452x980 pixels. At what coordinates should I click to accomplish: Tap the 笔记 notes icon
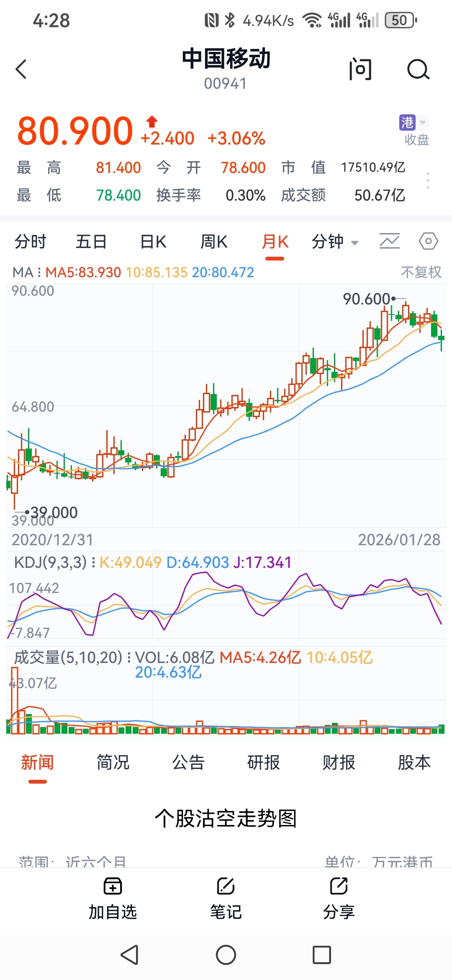pos(226,886)
